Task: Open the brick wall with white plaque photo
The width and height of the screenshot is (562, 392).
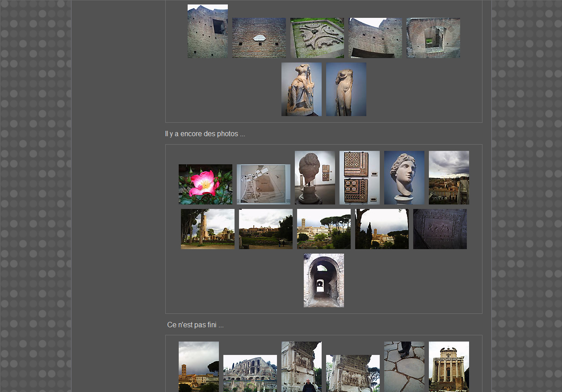Action: pyautogui.click(x=259, y=38)
